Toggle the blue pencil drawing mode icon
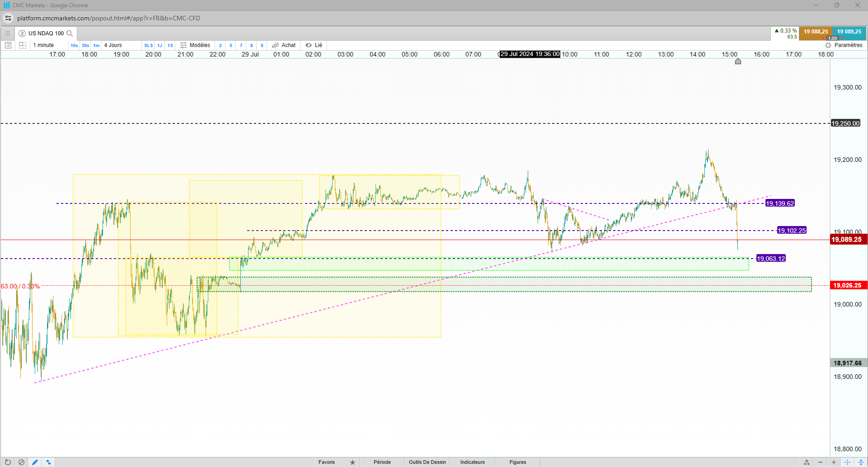The height and width of the screenshot is (467, 868). (35, 462)
